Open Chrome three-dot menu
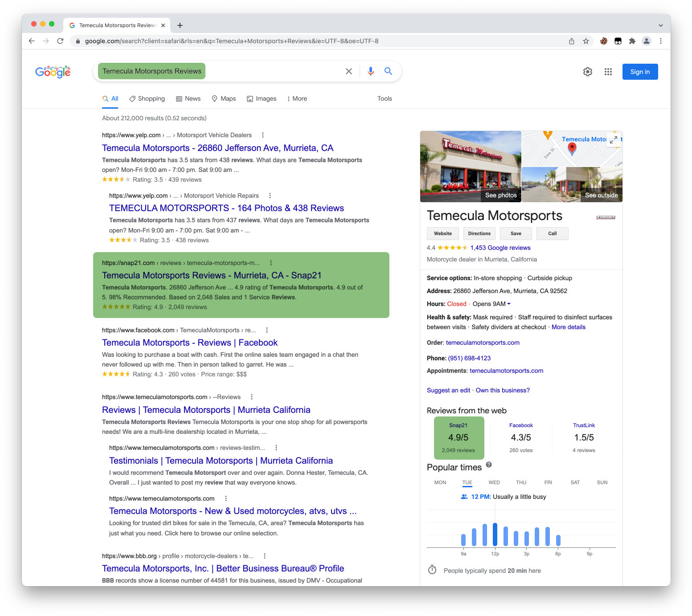Image resolution: width=692 pixels, height=616 pixels. 661,41
